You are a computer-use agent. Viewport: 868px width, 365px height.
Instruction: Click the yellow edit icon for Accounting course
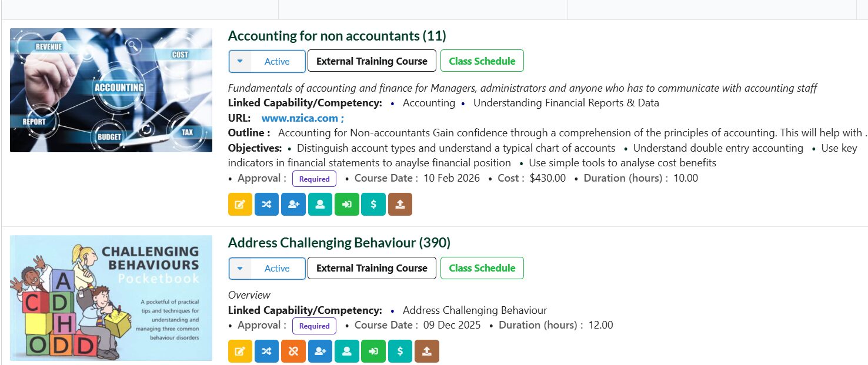[x=240, y=205]
